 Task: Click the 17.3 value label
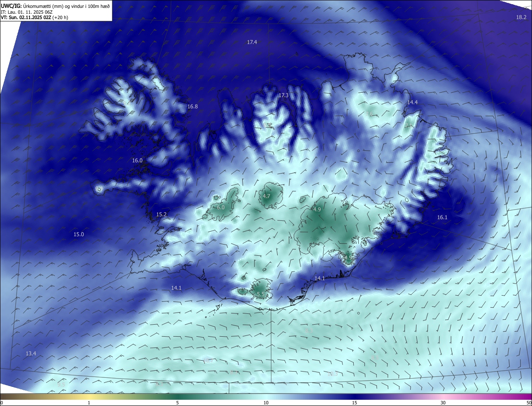[283, 95]
